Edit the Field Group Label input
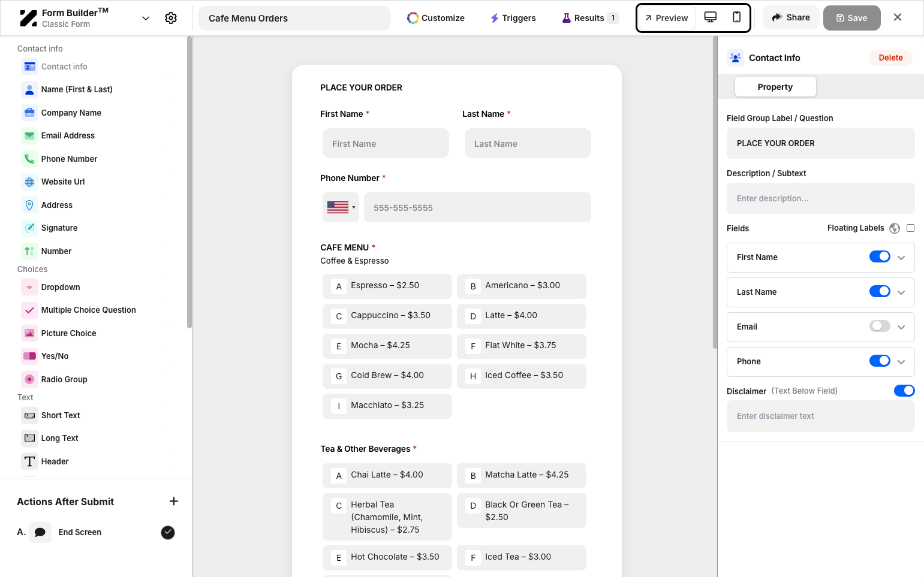Image resolution: width=924 pixels, height=577 pixels. 821,143
